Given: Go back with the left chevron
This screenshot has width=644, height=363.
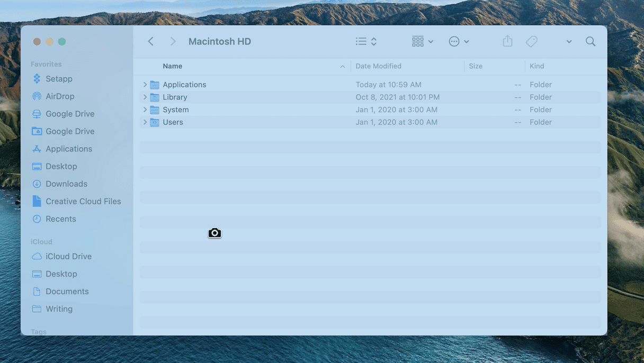Looking at the screenshot, I should click(151, 41).
